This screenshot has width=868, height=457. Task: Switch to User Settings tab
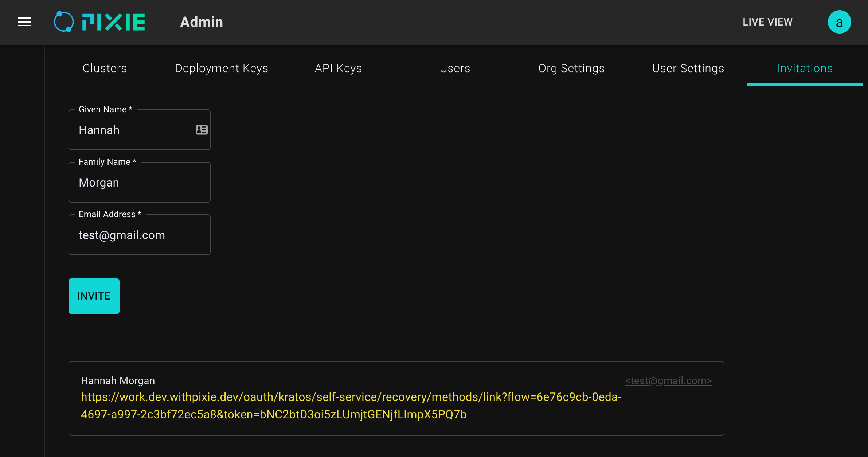pos(688,68)
